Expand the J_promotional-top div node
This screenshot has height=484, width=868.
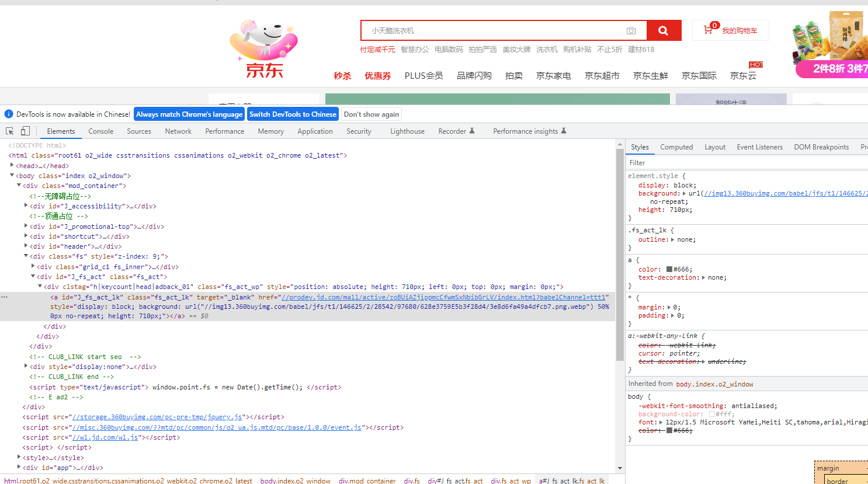point(26,226)
